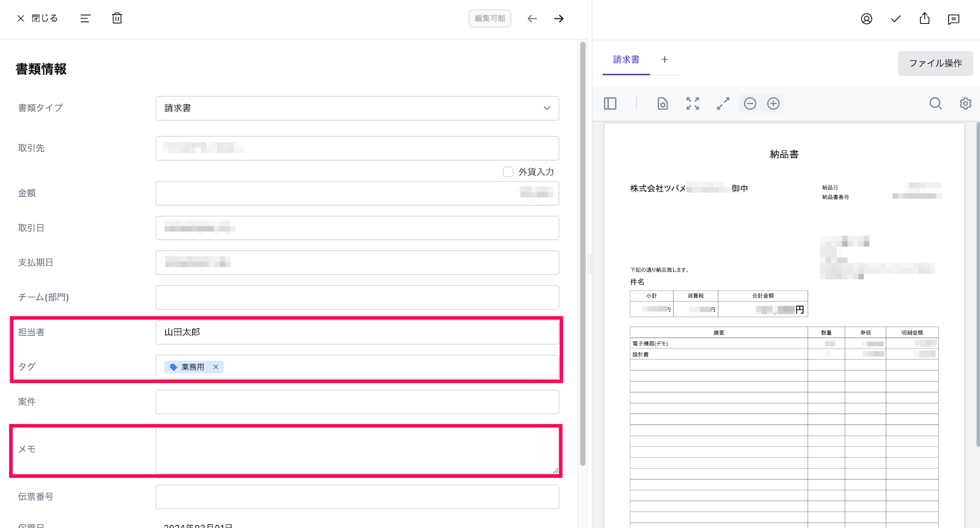Screen dimensions: 980x528
Task: Click the 設計費 row in document table
Action: point(784,354)
